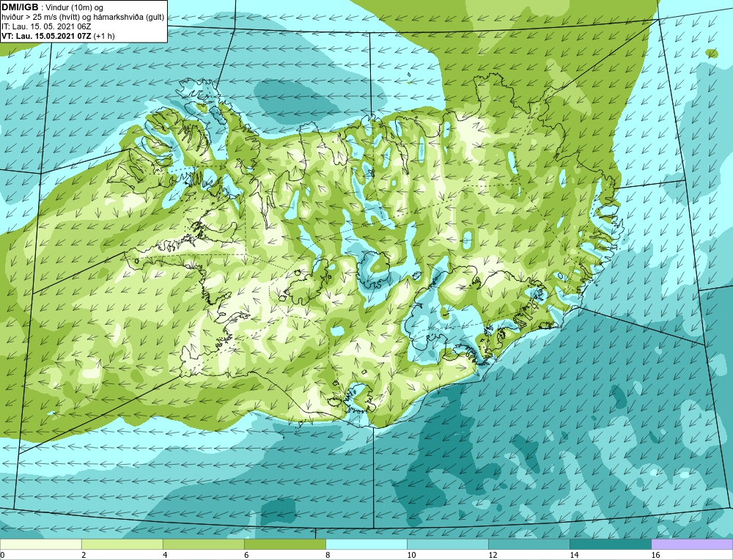Click the 8–10 m/s pale cyan swatch
The height and width of the screenshot is (560, 733).
coord(366,544)
